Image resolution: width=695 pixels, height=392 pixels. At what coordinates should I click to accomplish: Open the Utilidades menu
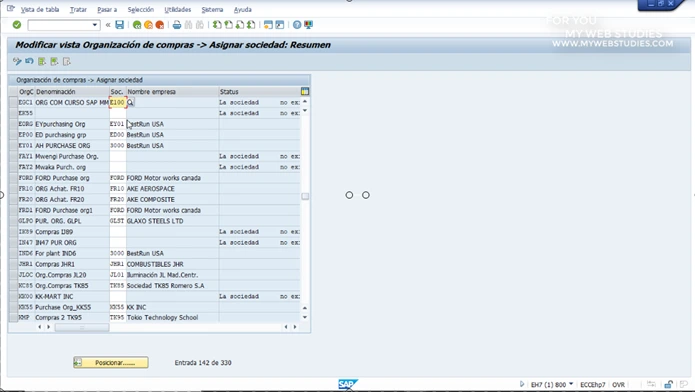pyautogui.click(x=178, y=9)
